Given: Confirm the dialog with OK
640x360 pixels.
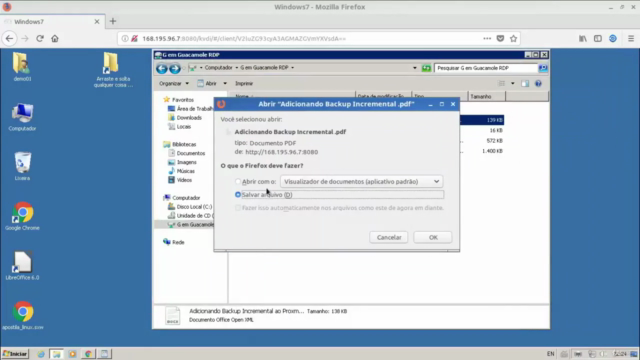Looking at the screenshot, I should pyautogui.click(x=433, y=237).
